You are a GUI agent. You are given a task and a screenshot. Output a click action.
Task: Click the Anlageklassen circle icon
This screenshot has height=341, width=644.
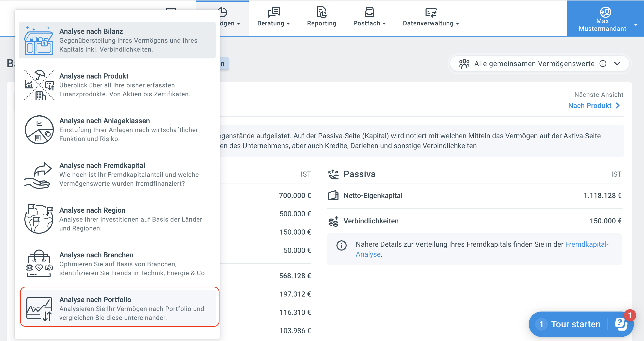[x=39, y=130]
